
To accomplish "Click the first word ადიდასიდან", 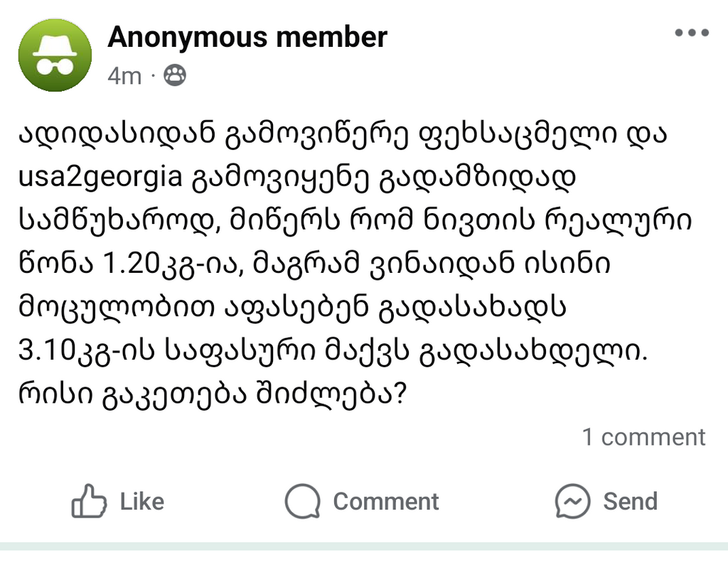I will [117, 134].
